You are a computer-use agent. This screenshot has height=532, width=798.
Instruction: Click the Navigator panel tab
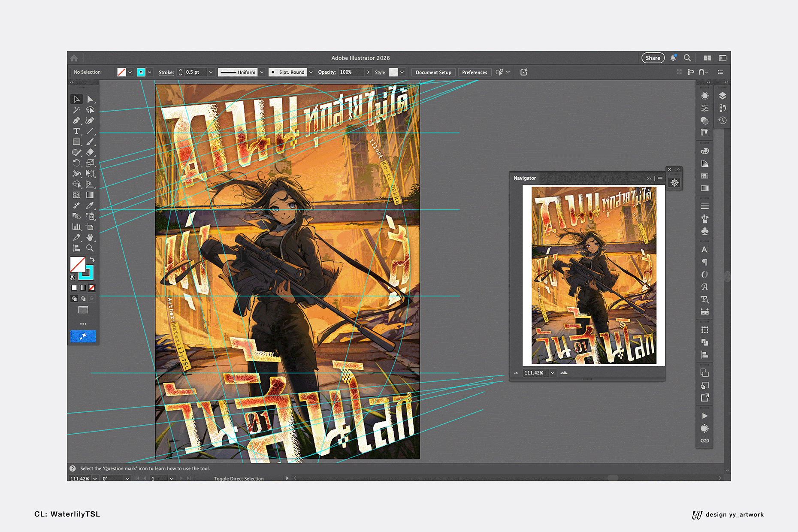coord(525,178)
